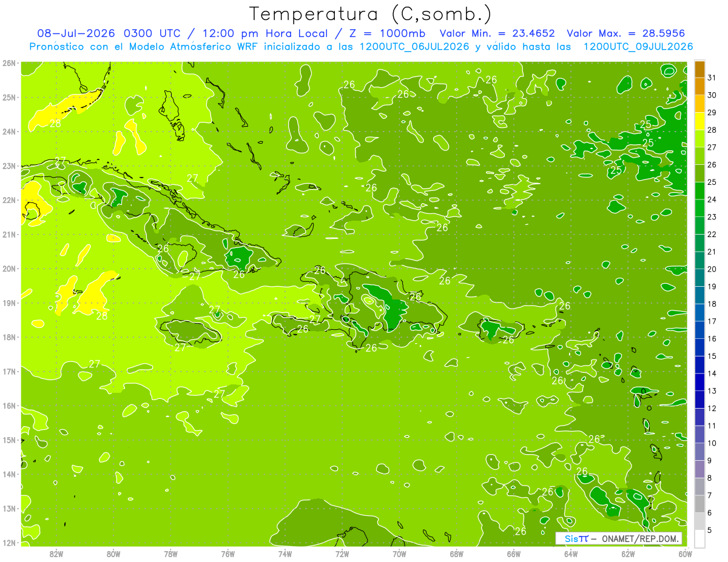This screenshot has height=562, width=728.
Task: Click the 70W longitude axis label
Action: (x=399, y=553)
